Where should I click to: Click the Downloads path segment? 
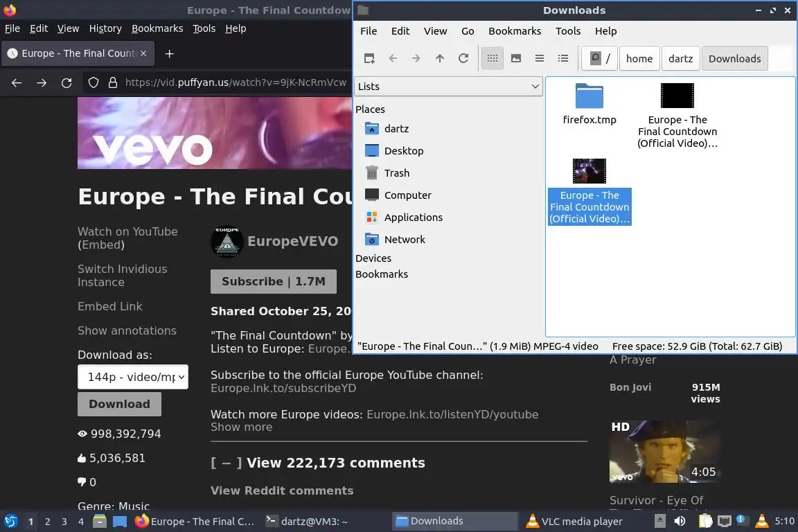pyautogui.click(x=734, y=59)
